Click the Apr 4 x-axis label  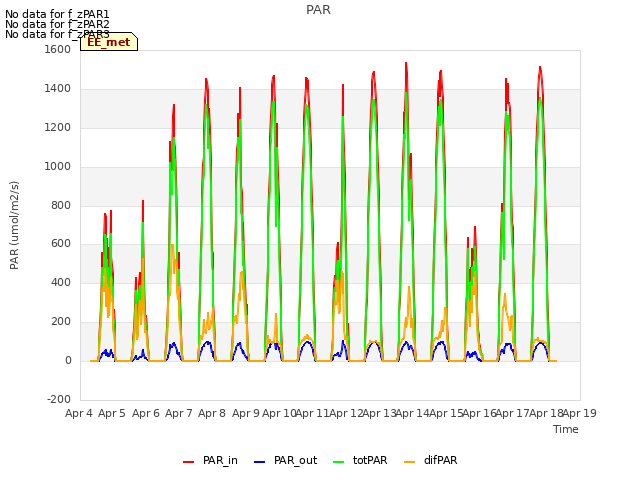coord(79,413)
